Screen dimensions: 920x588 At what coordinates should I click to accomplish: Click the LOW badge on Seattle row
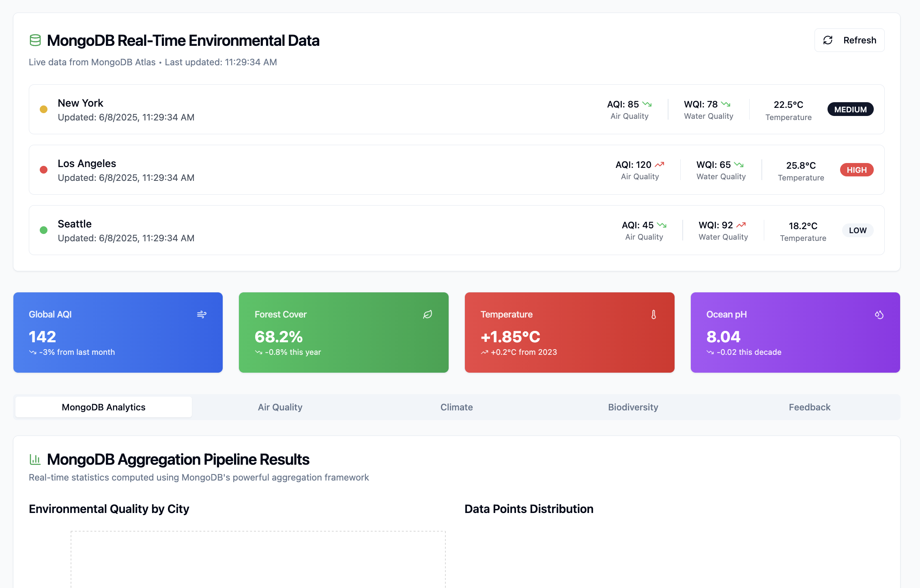[x=858, y=230]
